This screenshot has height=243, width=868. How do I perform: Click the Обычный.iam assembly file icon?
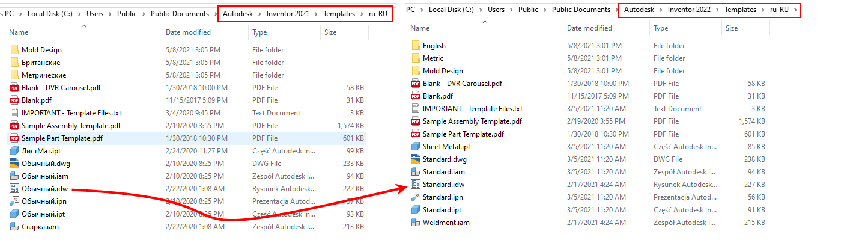click(x=14, y=176)
